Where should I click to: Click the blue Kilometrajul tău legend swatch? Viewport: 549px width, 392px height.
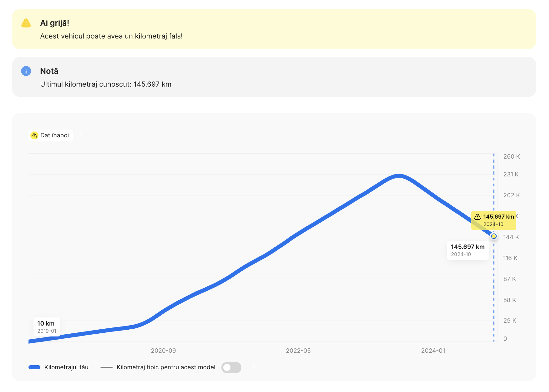pyautogui.click(x=34, y=367)
